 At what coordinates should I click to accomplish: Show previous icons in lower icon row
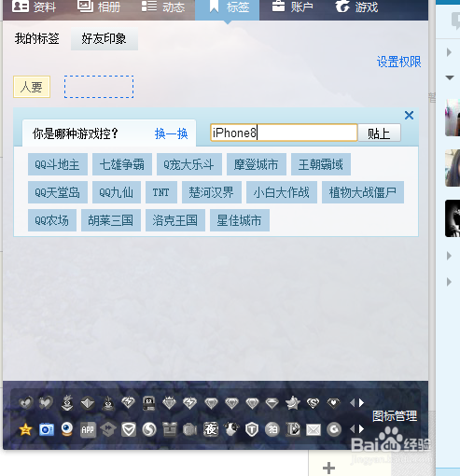pos(352,429)
